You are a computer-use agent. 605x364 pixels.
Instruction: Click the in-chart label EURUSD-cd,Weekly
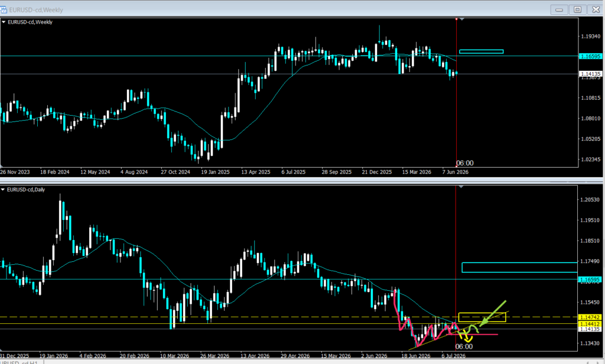[30, 22]
